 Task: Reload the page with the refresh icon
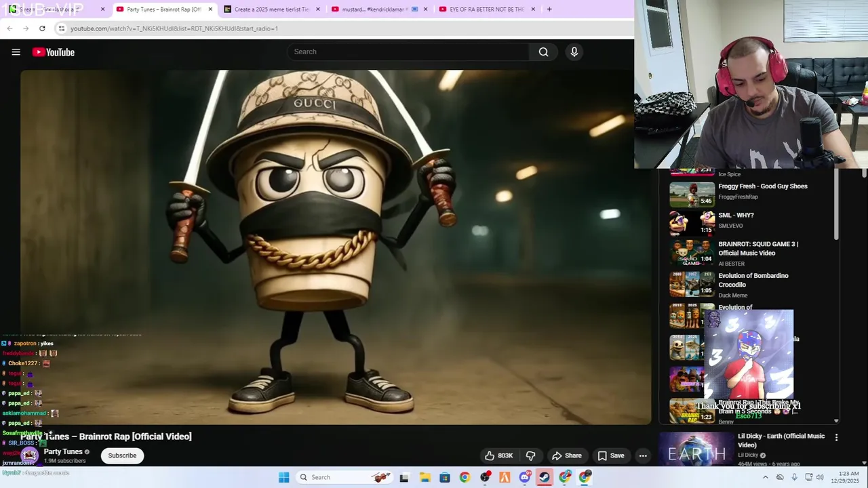click(x=42, y=28)
